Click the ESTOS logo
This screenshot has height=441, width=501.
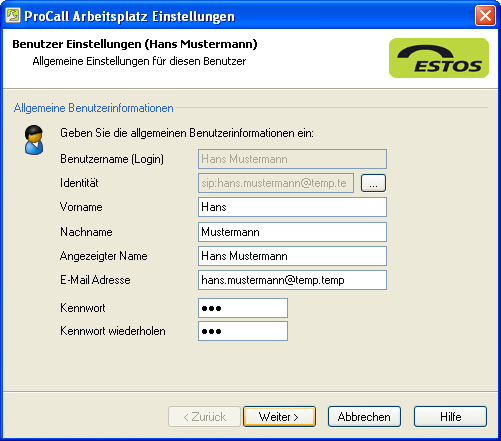coord(439,58)
